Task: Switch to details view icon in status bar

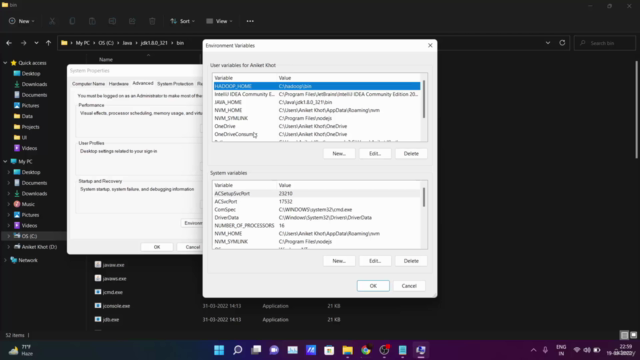Action: tap(624, 335)
